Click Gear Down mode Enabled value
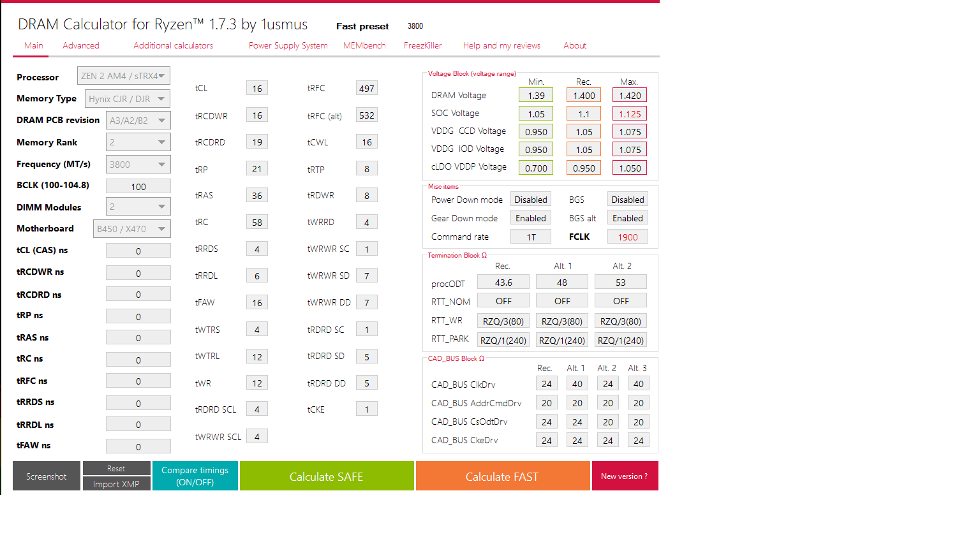This screenshot has width=980, height=551. (x=531, y=217)
